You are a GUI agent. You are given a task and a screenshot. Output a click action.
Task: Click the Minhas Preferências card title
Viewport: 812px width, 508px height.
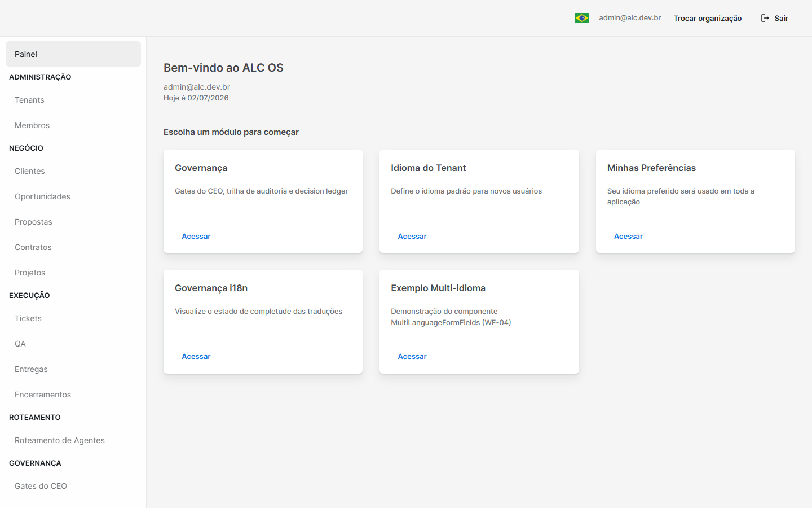pyautogui.click(x=651, y=168)
